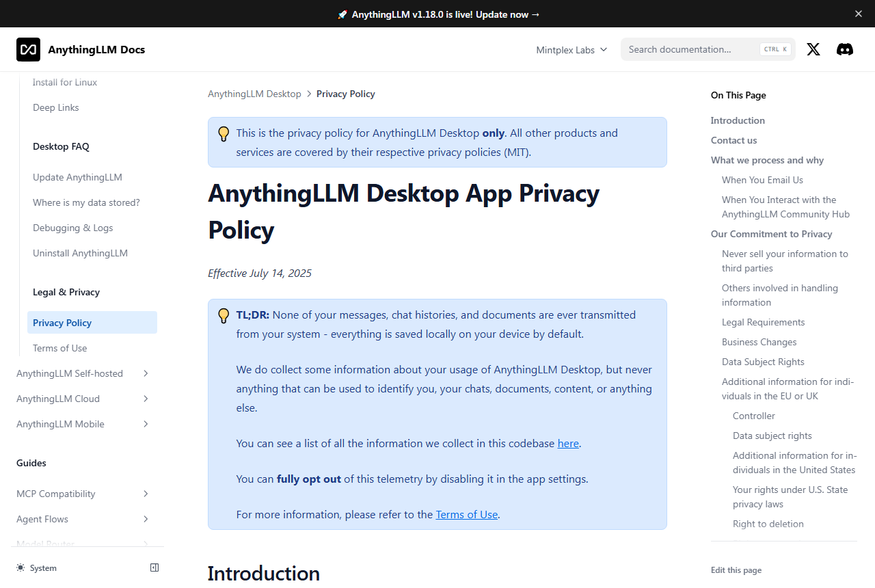This screenshot has height=588, width=875.
Task: Open the System theme switcher
Action: coord(37,568)
